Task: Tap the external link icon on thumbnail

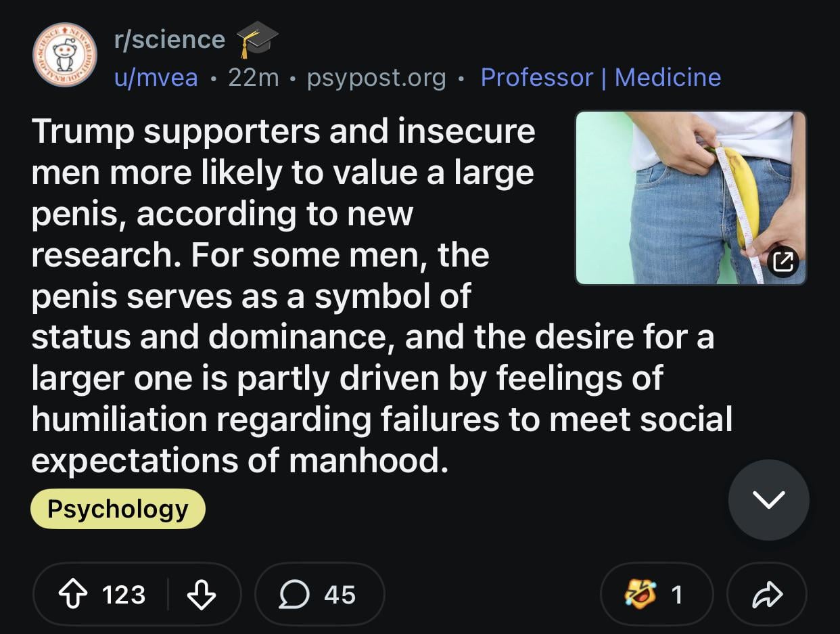Action: point(782,261)
